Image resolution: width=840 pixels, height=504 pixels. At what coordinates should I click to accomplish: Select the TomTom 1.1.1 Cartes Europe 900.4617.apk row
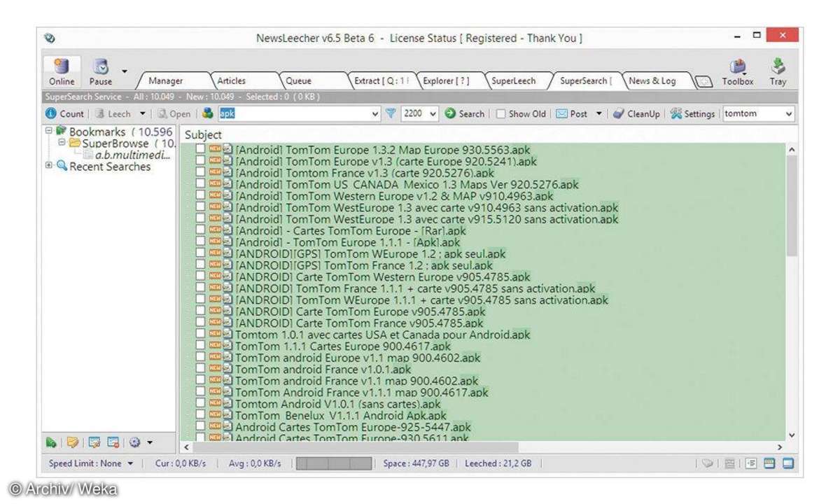click(343, 346)
